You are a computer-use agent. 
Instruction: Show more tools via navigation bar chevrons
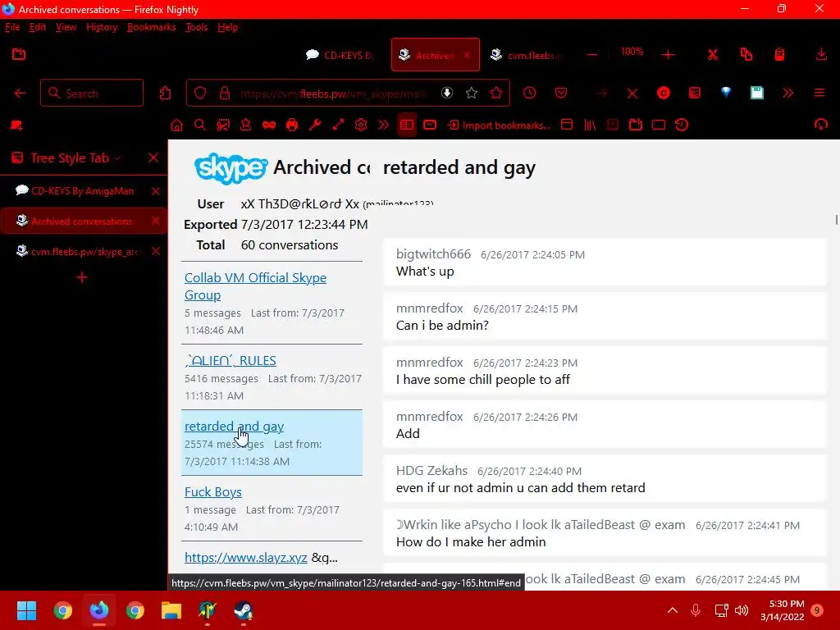(x=787, y=94)
